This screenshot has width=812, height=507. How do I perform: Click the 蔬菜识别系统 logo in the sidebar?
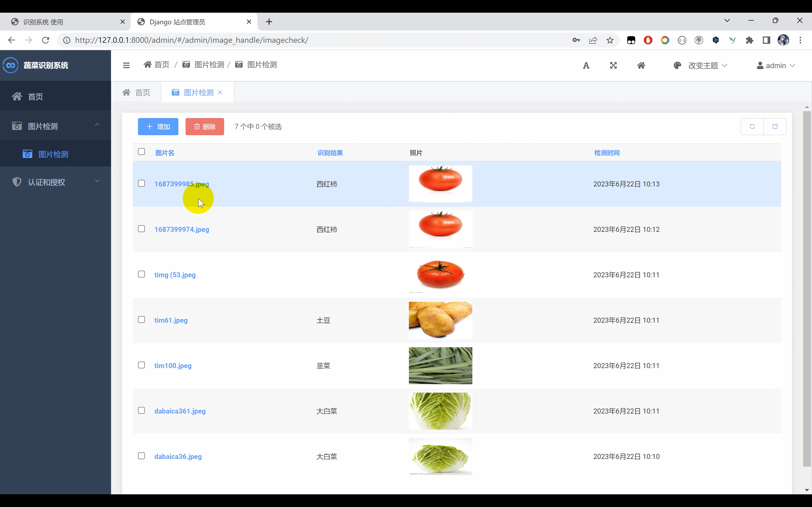36,65
